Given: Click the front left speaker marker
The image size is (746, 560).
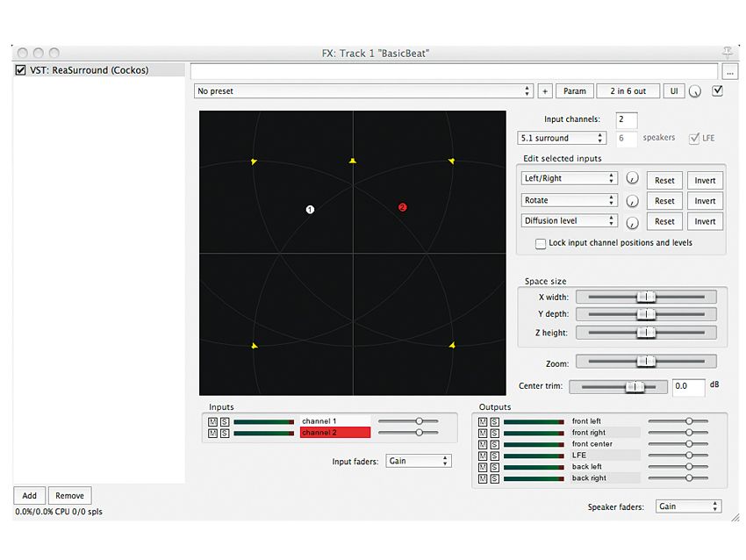Looking at the screenshot, I should (x=254, y=162).
